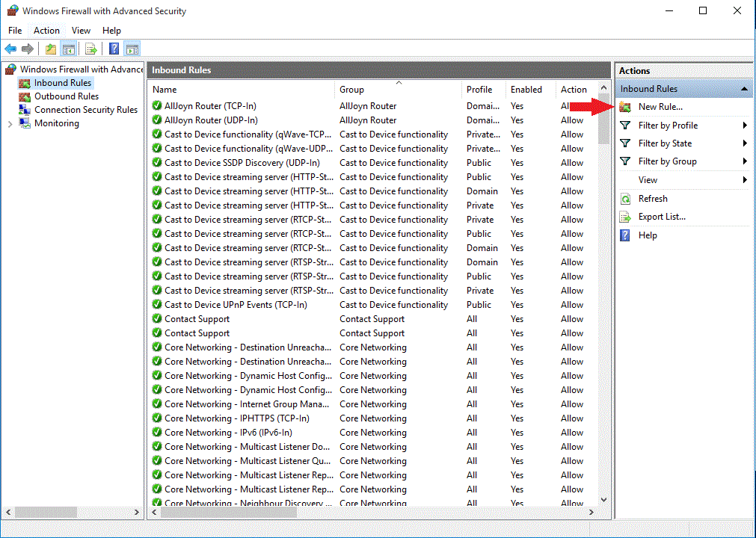Open the Action menu

[46, 31]
